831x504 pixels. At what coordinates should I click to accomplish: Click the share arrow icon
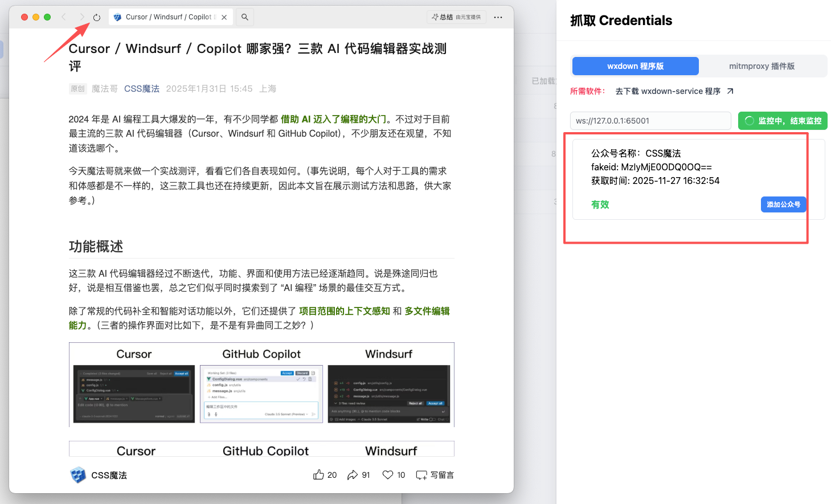coord(353,475)
